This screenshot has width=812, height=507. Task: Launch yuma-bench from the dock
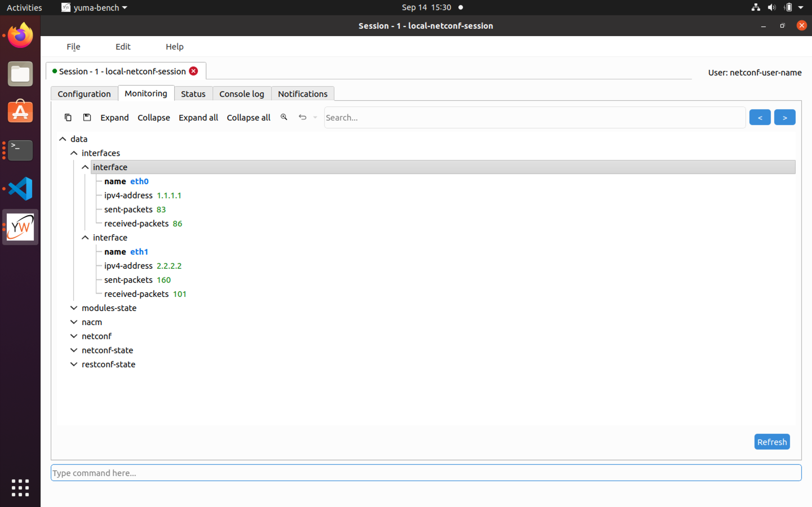pos(20,227)
